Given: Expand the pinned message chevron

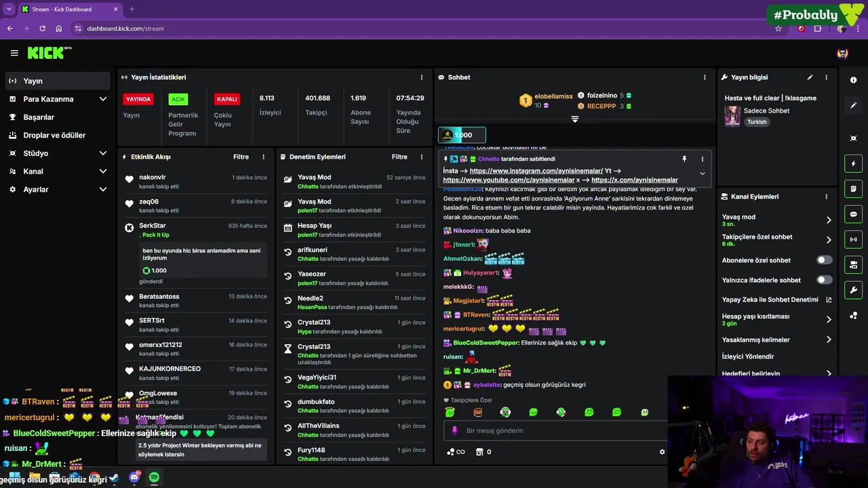Looking at the screenshot, I should pyautogui.click(x=702, y=174).
